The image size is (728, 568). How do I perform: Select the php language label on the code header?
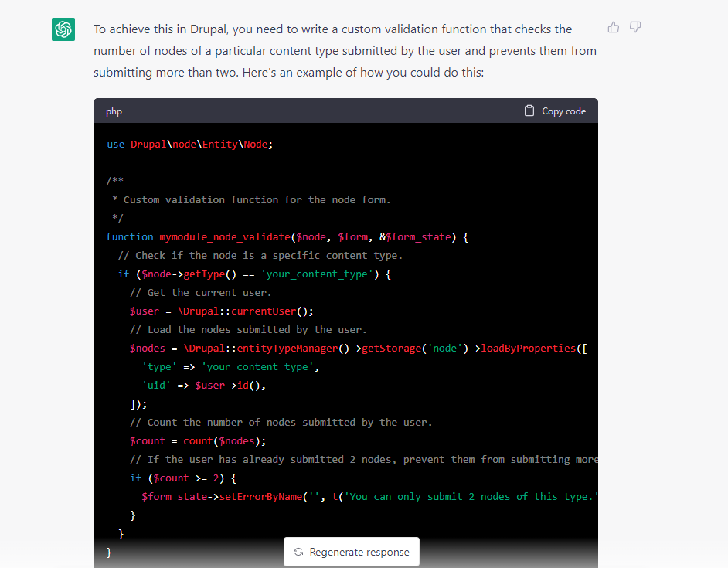point(114,111)
